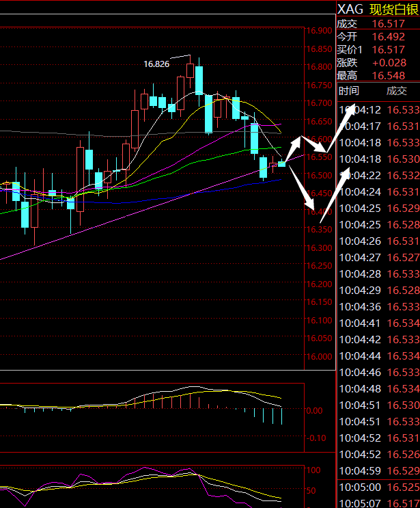420x508 pixels.
Task: Select the 10:04:18 tick row priced 16.530
Action: (378, 159)
